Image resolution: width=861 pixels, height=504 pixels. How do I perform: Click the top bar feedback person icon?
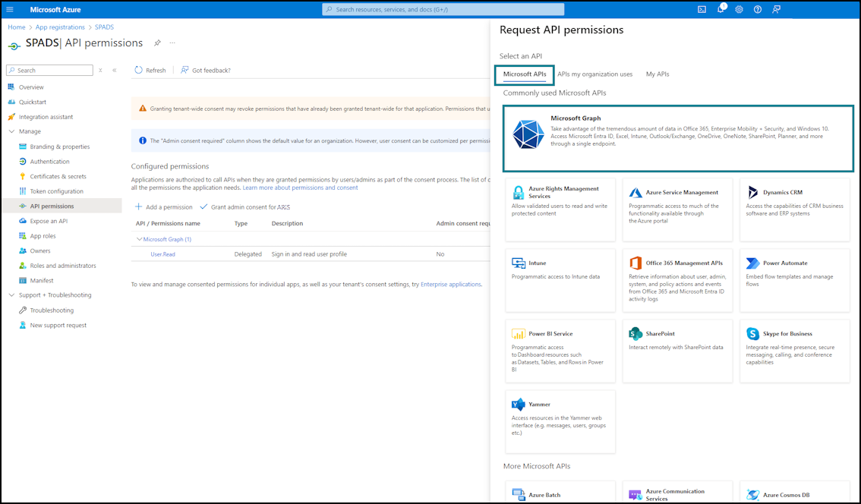pos(776,9)
